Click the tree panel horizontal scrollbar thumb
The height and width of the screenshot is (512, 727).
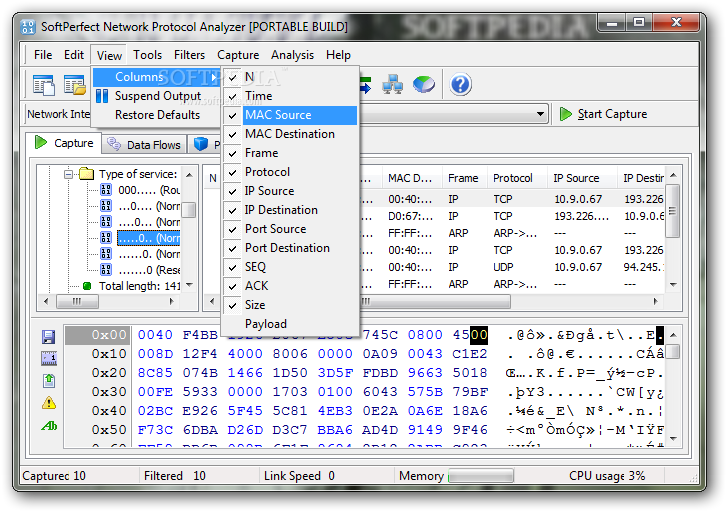77,302
